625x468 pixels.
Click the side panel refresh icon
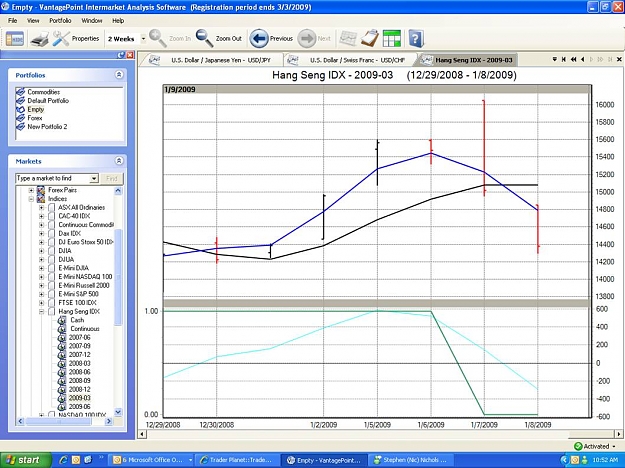tap(121, 55)
